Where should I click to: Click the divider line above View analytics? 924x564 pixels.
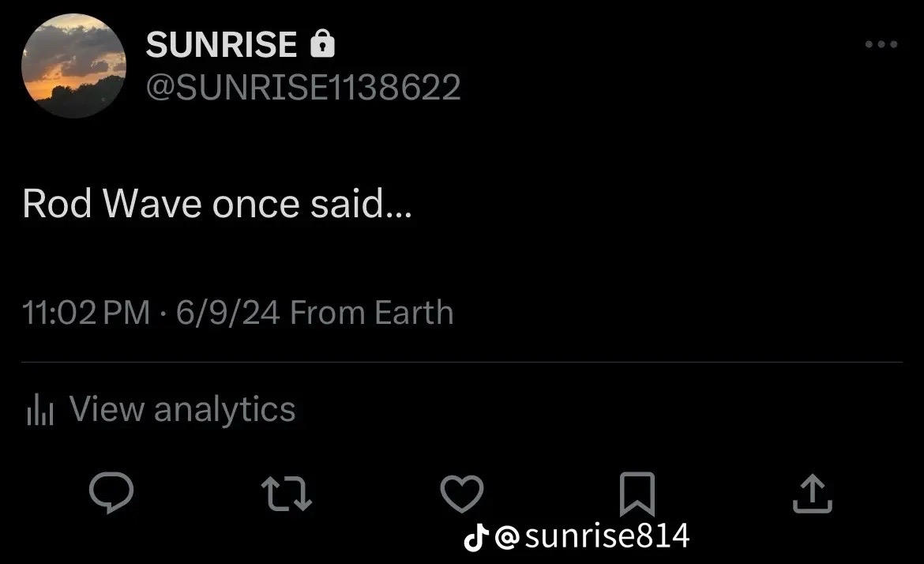(x=462, y=362)
